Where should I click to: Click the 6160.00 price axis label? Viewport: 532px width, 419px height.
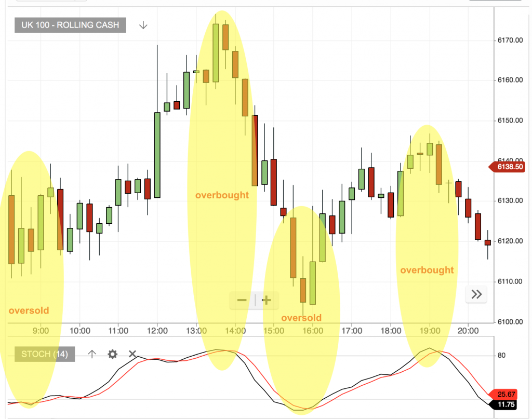(x=510, y=80)
